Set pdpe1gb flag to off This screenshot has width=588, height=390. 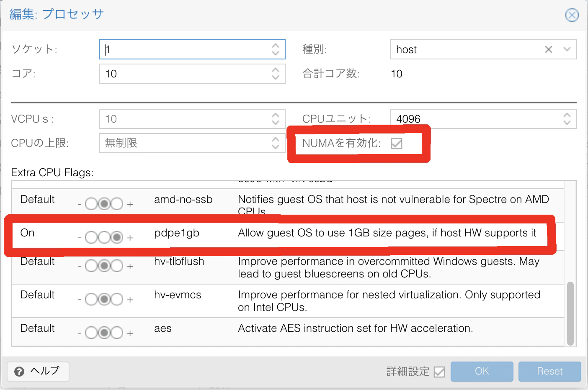(x=91, y=237)
